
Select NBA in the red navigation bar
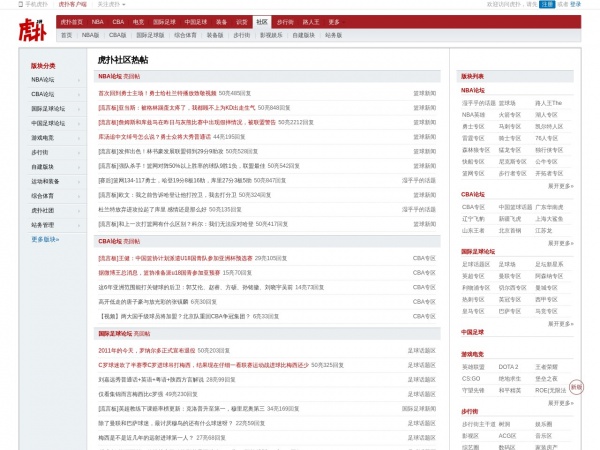98,22
